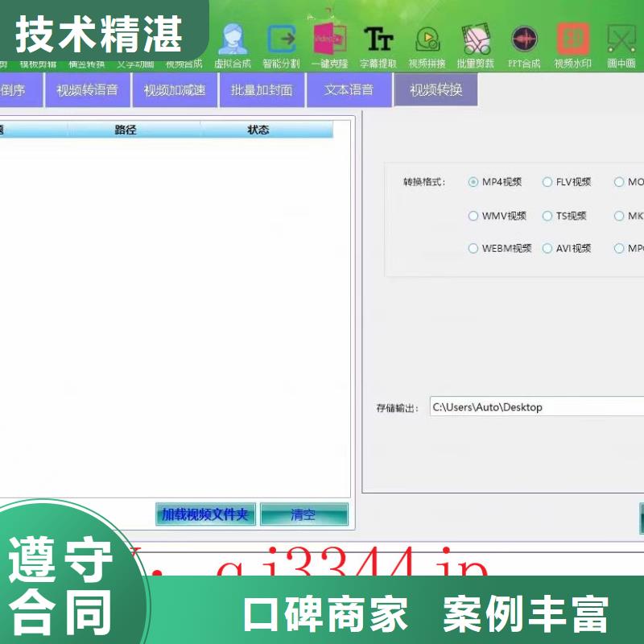Click the 加载视频文件夹 button
Viewport: 644px width, 644px height.
pyautogui.click(x=205, y=514)
